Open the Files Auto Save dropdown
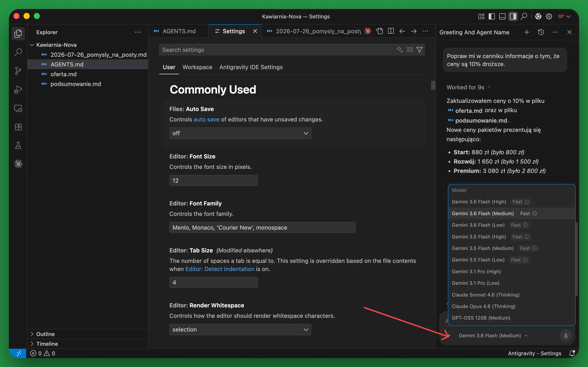 (x=240, y=133)
